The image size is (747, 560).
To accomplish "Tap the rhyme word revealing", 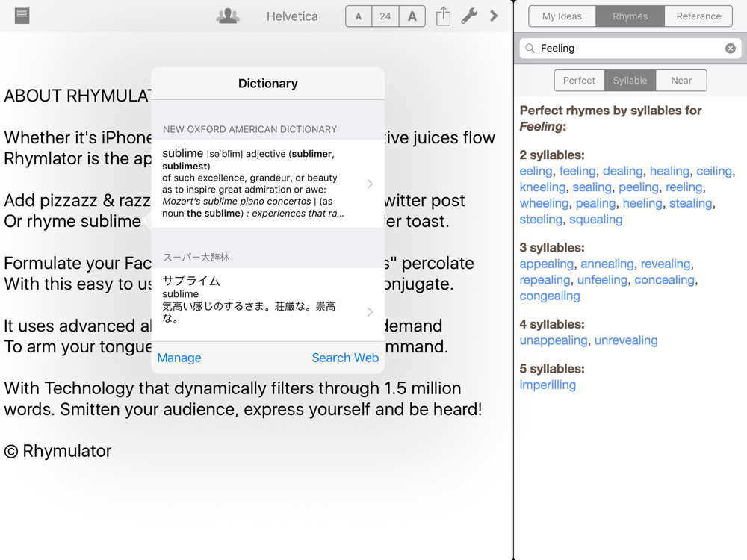I will click(x=666, y=264).
